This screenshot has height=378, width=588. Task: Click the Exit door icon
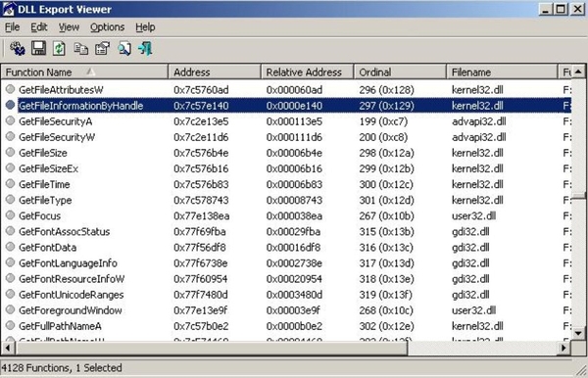point(145,49)
